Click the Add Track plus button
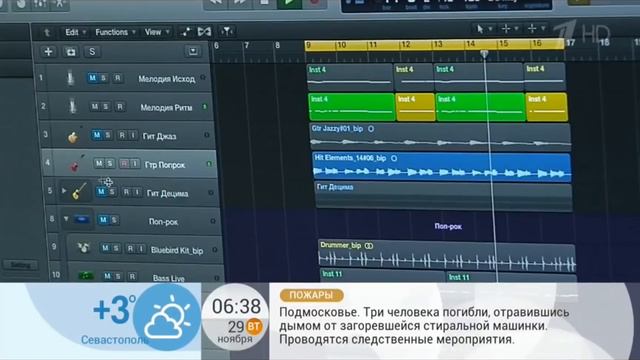640x360 pixels. tap(48, 52)
